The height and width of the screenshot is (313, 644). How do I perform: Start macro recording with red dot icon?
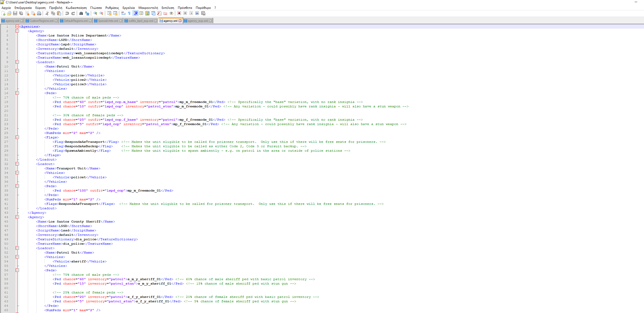point(179,13)
